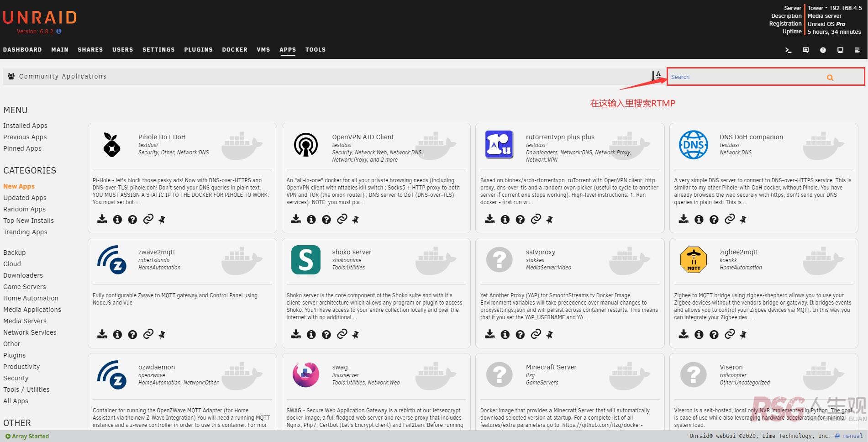Image resolution: width=868 pixels, height=442 pixels.
Task: Click the download icon for Pihole DoT DoH
Action: point(102,219)
